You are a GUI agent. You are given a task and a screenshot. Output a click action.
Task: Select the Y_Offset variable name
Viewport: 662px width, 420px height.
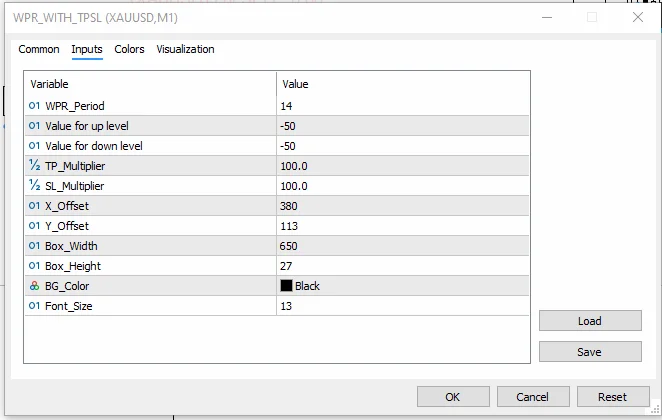pos(67,226)
